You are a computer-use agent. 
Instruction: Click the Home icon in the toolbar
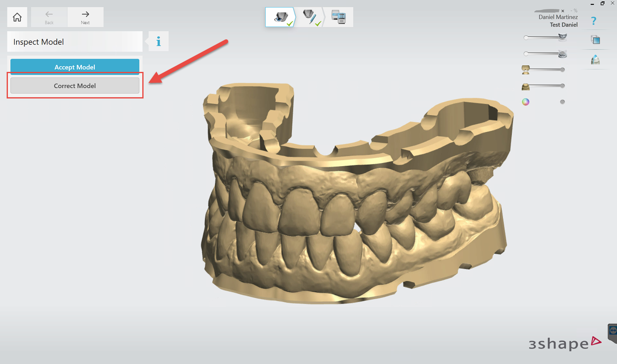point(17,17)
